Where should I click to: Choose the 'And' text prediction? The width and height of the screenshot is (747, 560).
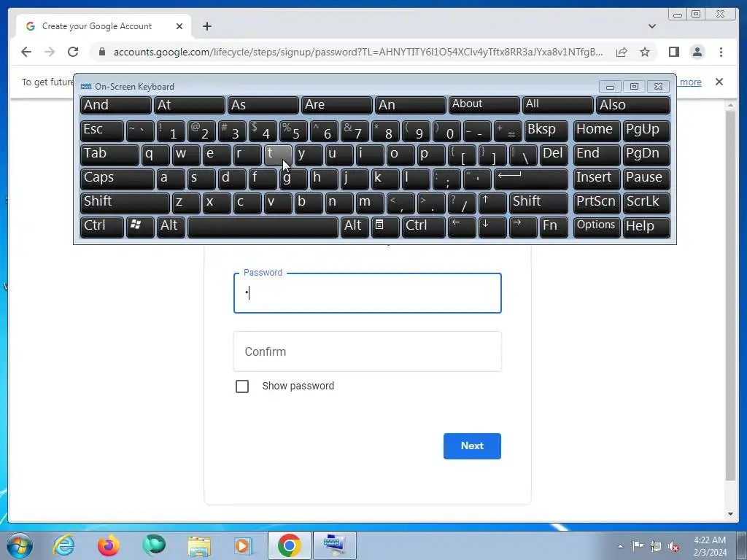[x=116, y=105]
